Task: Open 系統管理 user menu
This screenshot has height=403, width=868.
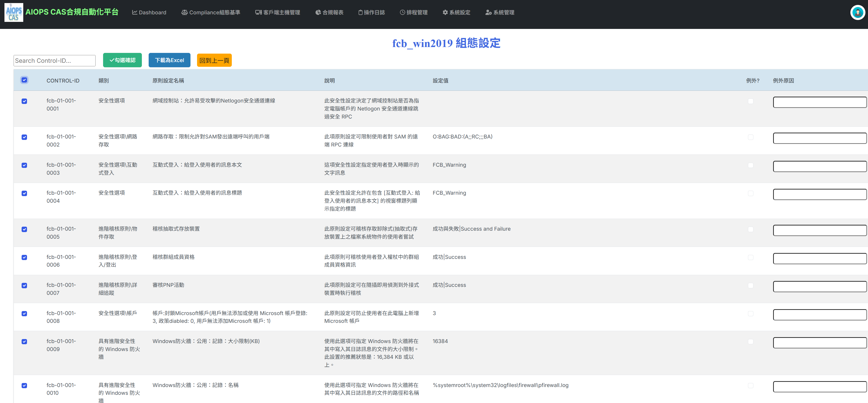Action: (500, 12)
